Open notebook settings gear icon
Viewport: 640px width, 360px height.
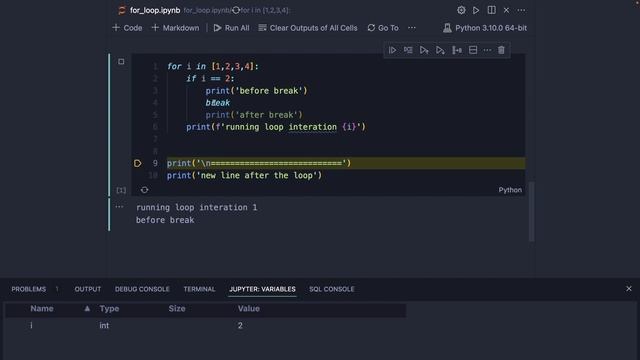click(461, 10)
